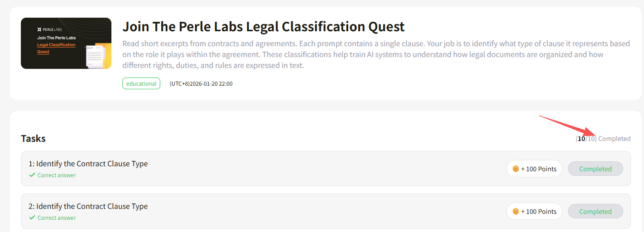This screenshot has height=232, width=644.
Task: Click the coin icon in task 1's points badge
Action: click(516, 169)
